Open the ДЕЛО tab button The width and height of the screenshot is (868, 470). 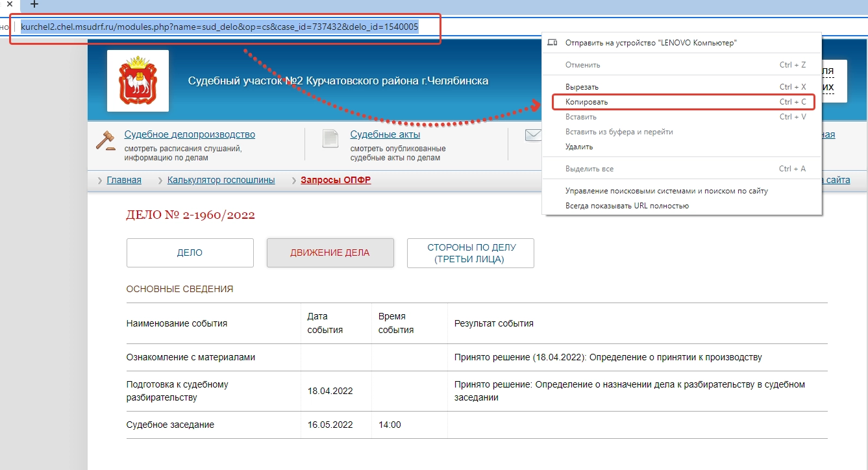coord(190,253)
